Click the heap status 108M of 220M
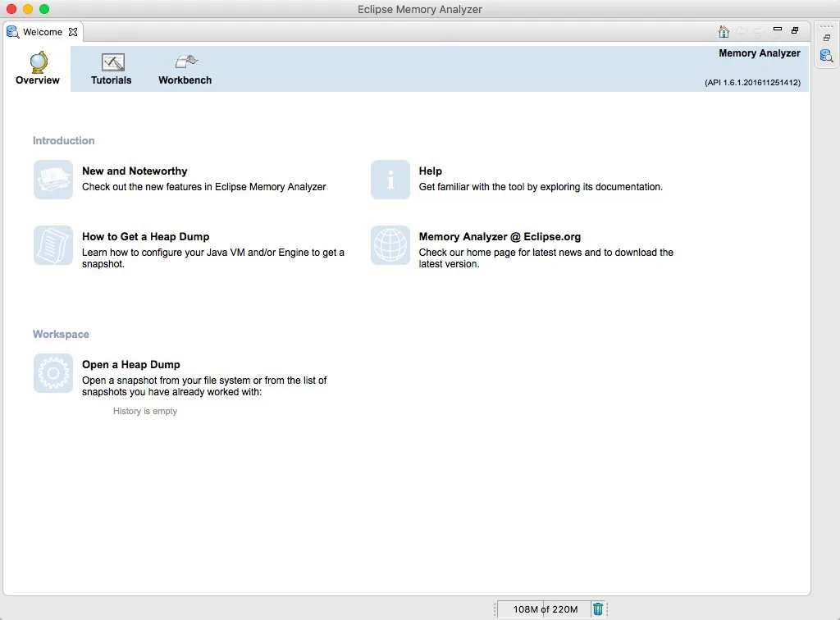The image size is (840, 620). (x=546, y=609)
